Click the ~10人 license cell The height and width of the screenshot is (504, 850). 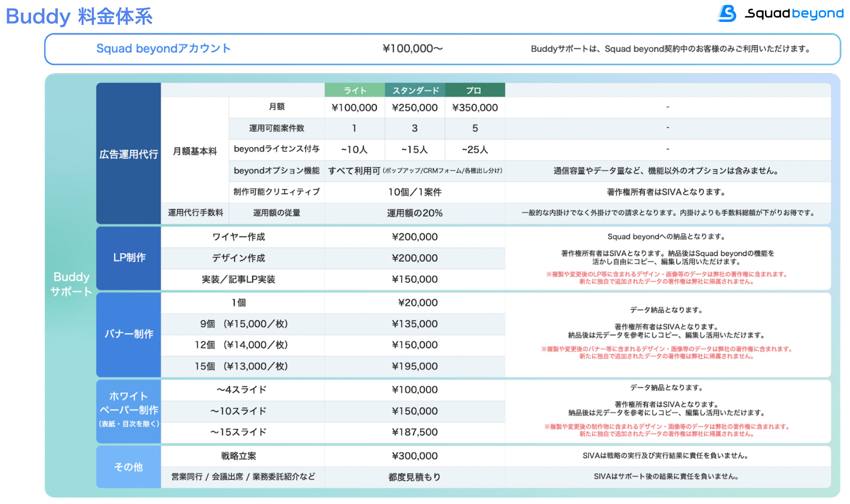[354, 150]
